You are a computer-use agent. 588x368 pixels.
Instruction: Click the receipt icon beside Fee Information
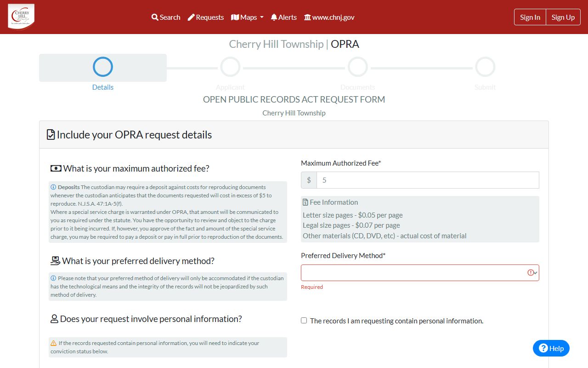tap(305, 202)
